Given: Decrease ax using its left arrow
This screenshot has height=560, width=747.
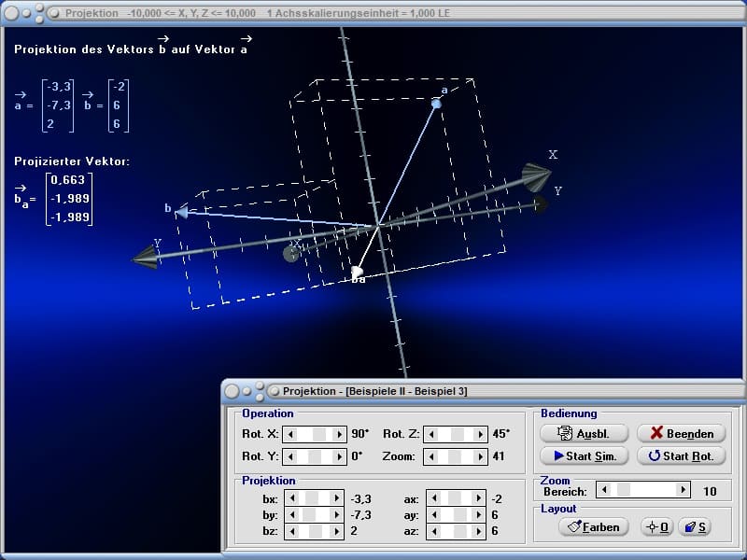Looking at the screenshot, I should coord(434,498).
